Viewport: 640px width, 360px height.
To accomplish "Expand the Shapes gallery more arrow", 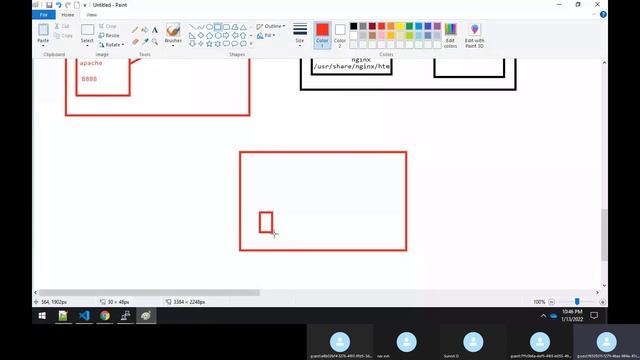I will coord(251,44).
